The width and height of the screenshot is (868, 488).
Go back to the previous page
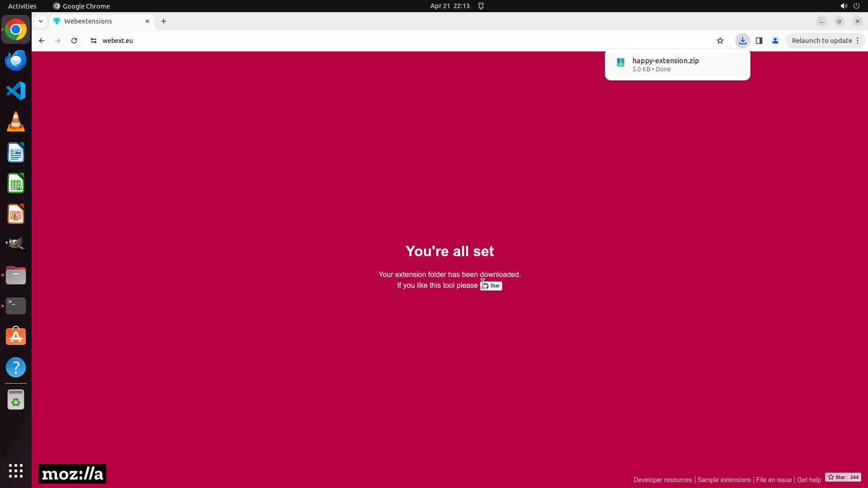coord(42,41)
